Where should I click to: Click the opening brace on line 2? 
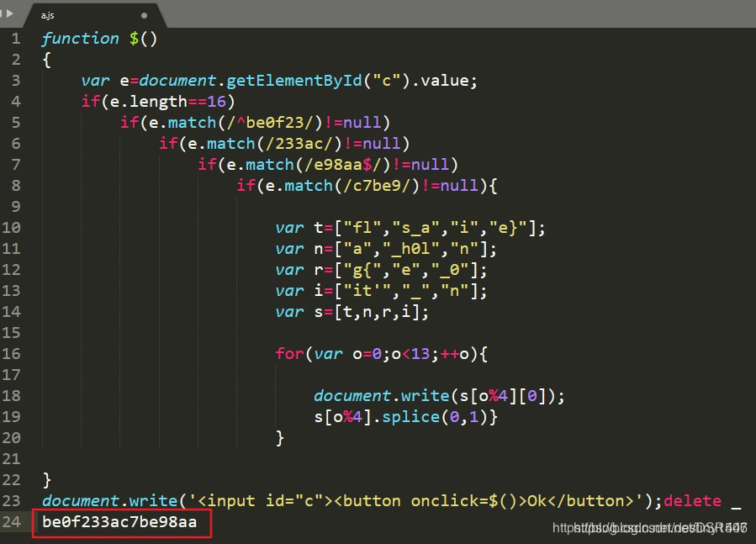coord(47,60)
